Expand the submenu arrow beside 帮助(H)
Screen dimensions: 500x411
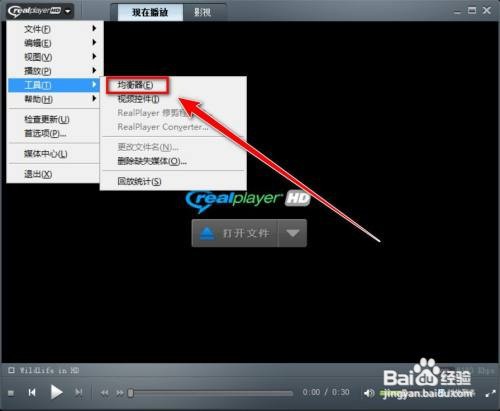94,98
